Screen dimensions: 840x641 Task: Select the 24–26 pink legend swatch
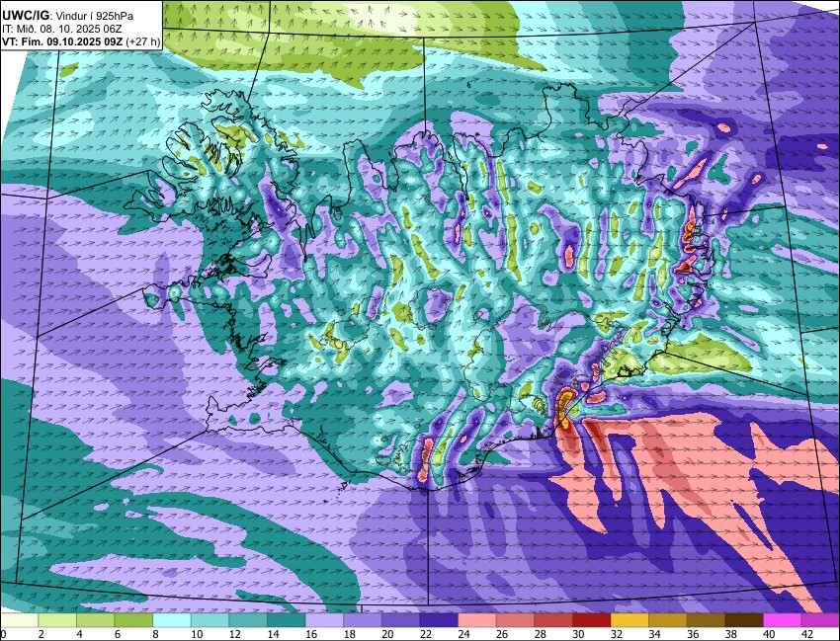(476, 620)
